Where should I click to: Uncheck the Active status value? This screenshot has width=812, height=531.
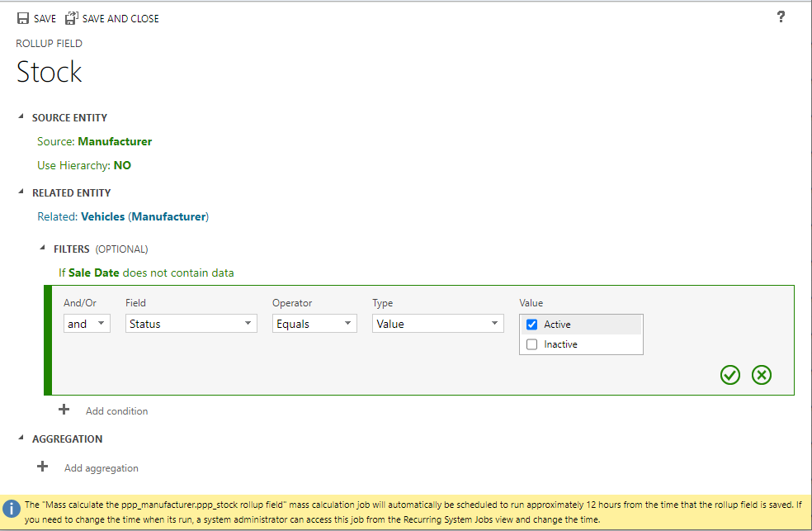[x=531, y=325]
